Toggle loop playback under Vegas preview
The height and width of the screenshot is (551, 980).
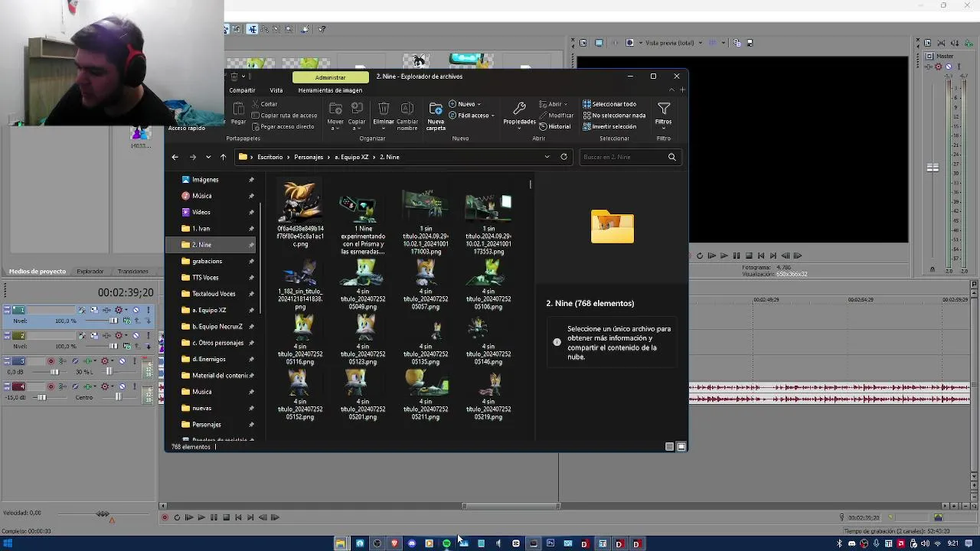(x=700, y=256)
